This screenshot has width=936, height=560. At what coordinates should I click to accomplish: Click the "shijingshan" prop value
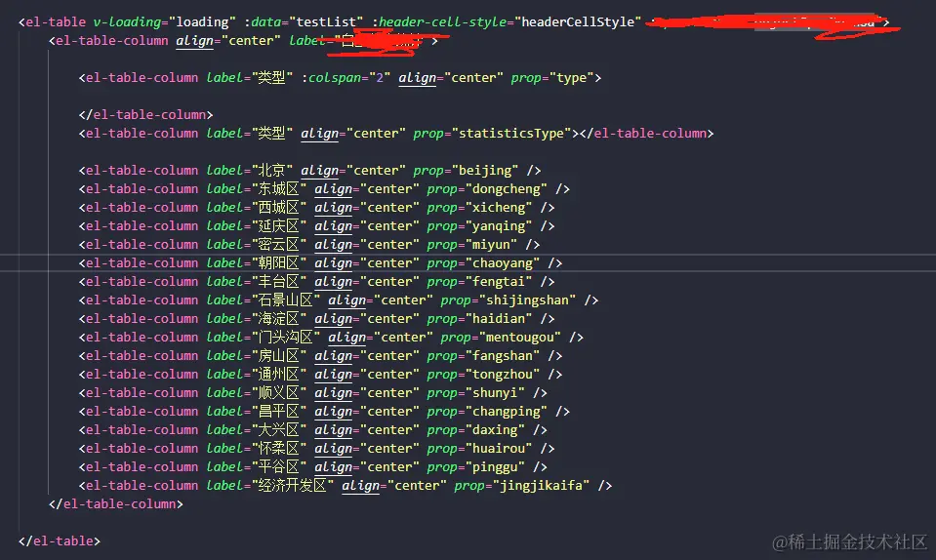click(x=528, y=300)
